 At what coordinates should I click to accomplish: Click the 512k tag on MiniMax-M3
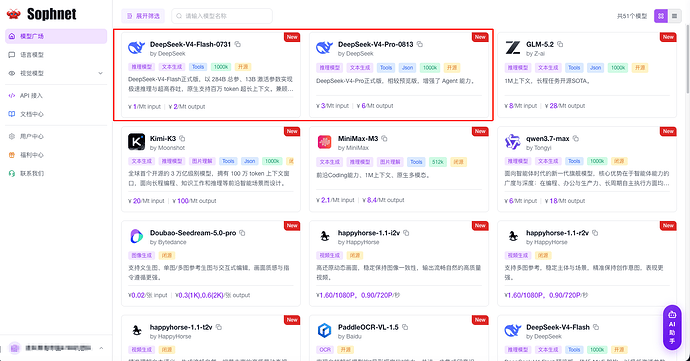tap(437, 162)
